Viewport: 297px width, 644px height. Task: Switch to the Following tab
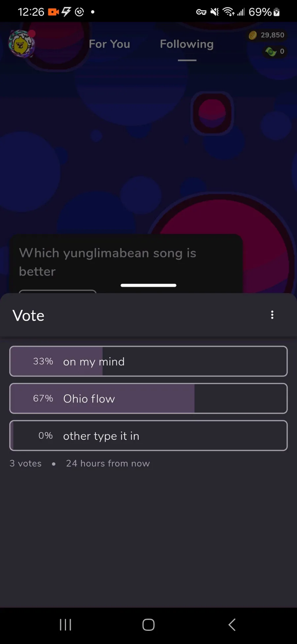[x=187, y=44]
